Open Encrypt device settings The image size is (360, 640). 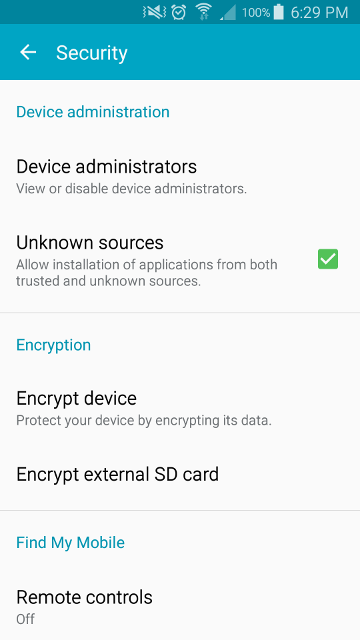(180, 407)
